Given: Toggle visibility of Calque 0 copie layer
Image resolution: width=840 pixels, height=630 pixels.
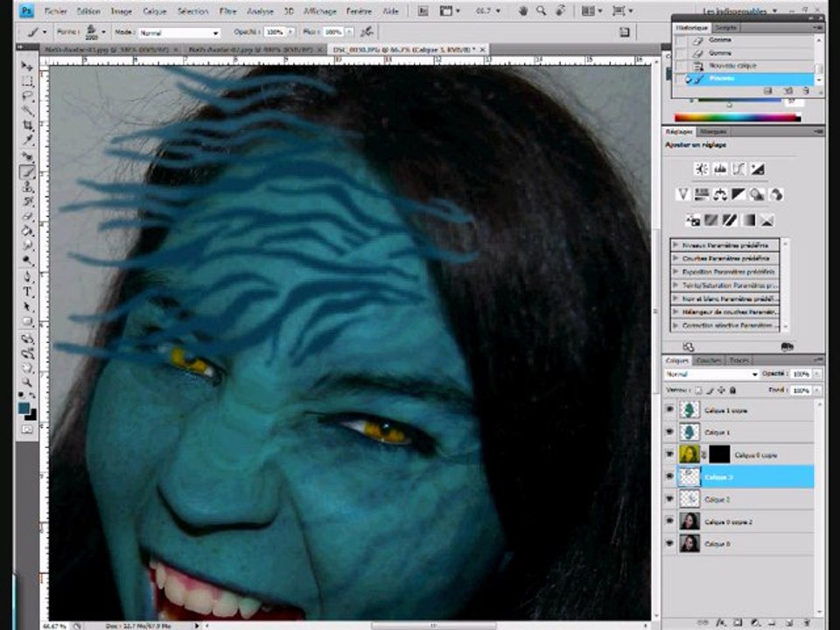Looking at the screenshot, I should point(669,454).
